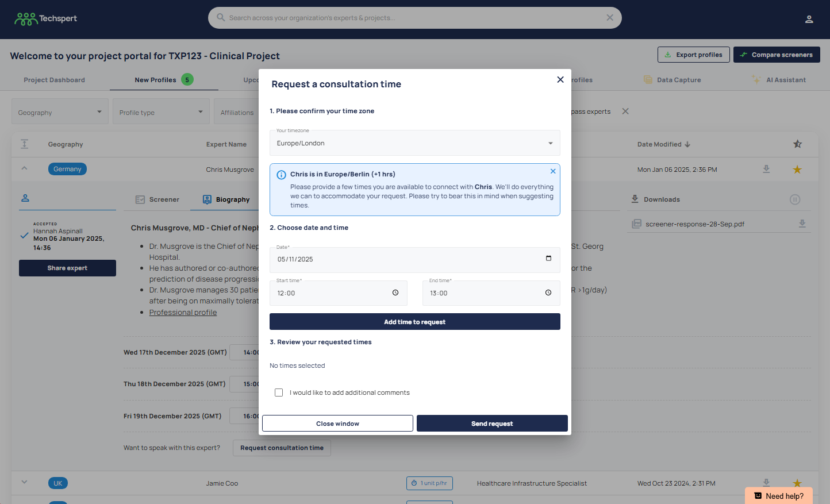Click the Geography column header
830x504 pixels.
pos(66,144)
